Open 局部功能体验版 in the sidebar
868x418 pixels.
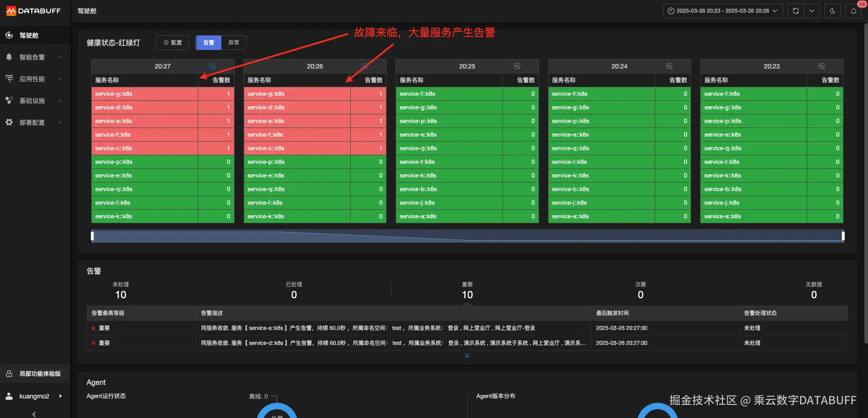click(x=35, y=374)
